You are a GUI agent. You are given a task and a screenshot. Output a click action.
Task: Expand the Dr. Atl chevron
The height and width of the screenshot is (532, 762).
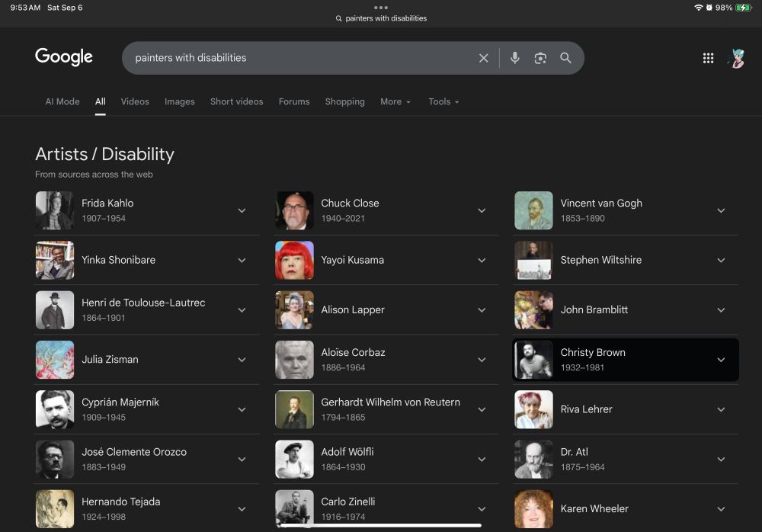(721, 459)
